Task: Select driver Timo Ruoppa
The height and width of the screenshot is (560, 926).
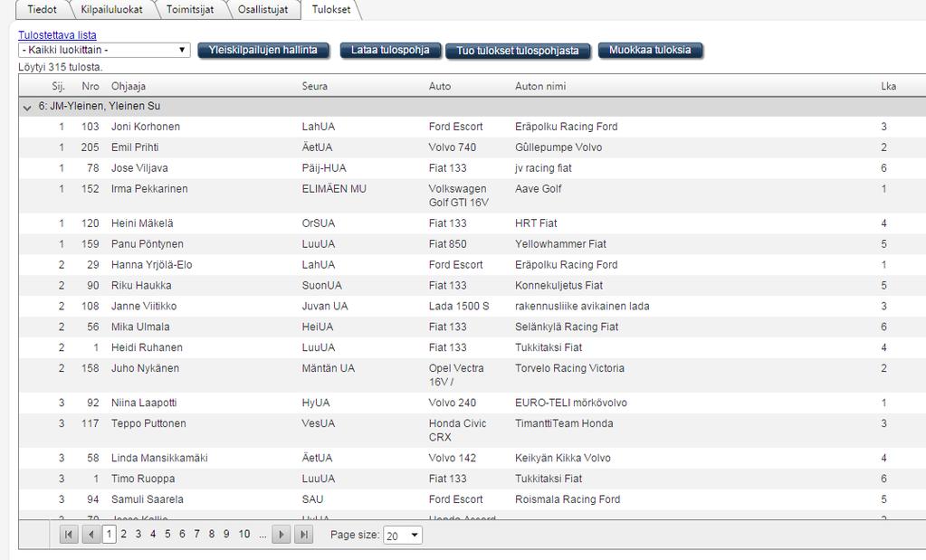Action: coord(143,478)
